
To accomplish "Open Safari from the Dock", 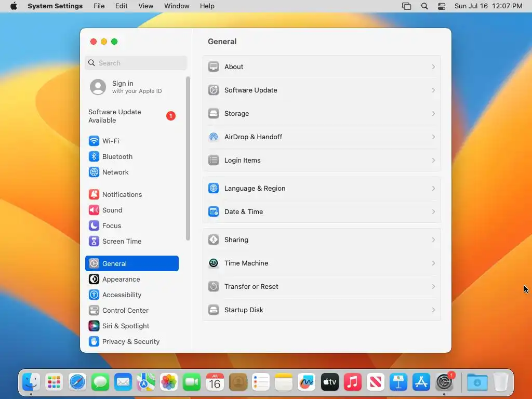I will point(77,382).
